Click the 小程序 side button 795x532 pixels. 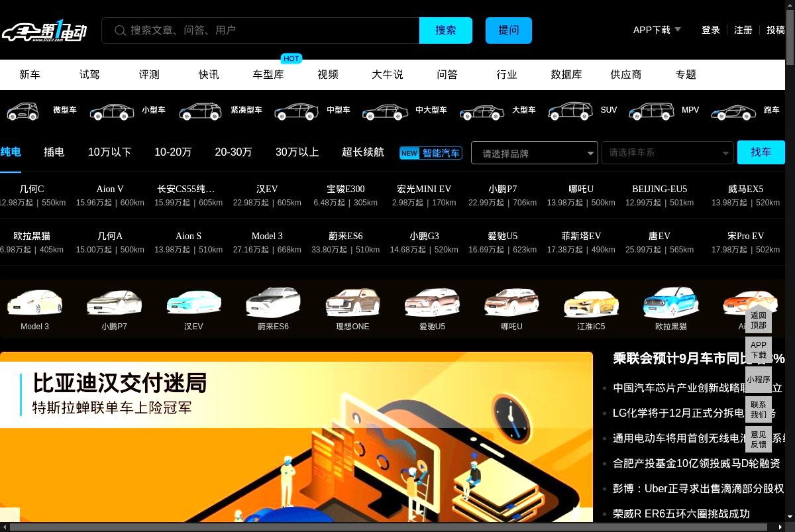point(759,380)
